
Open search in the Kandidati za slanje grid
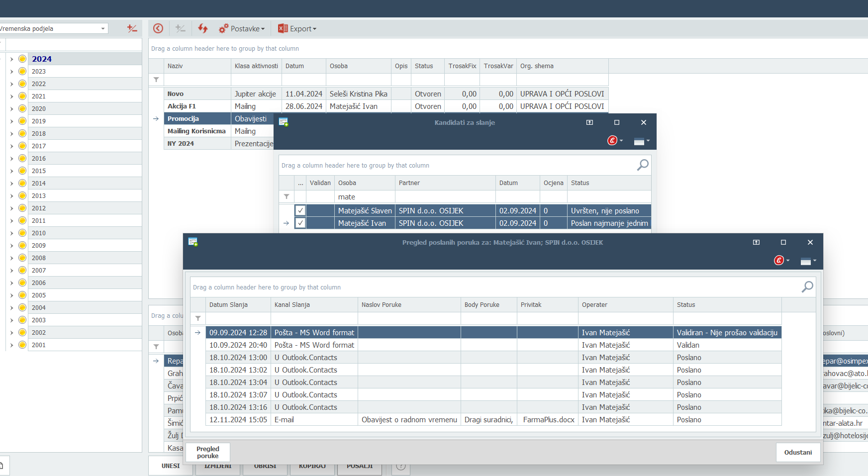pos(643,165)
